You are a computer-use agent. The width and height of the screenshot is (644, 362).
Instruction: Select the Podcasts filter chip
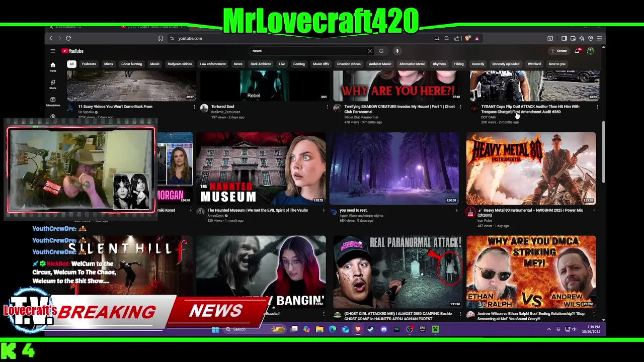89,64
